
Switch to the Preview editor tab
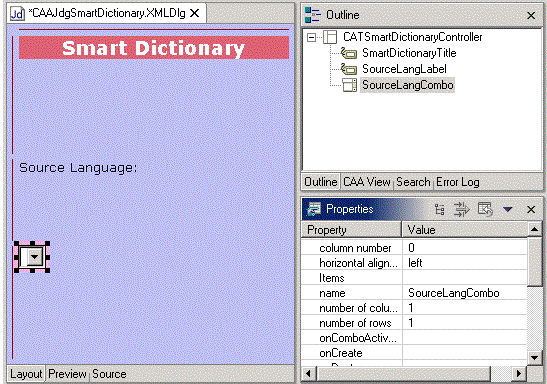[67, 374]
